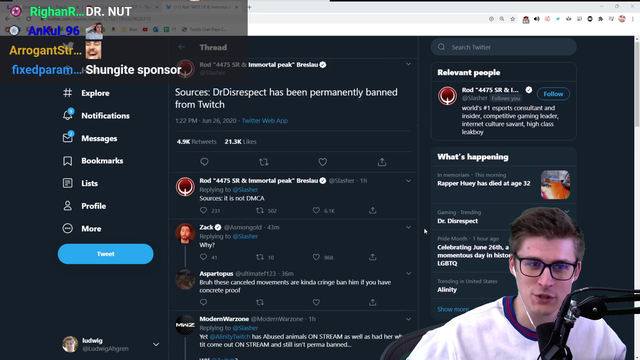Reply to Zack's 'Why?' tweet
The height and width of the screenshot is (360, 640).
pos(203,257)
